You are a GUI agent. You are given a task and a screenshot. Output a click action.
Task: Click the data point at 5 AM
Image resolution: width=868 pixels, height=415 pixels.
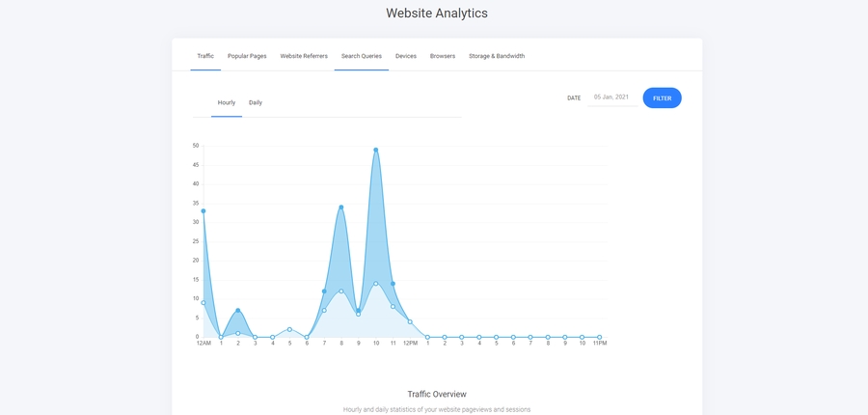point(289,329)
